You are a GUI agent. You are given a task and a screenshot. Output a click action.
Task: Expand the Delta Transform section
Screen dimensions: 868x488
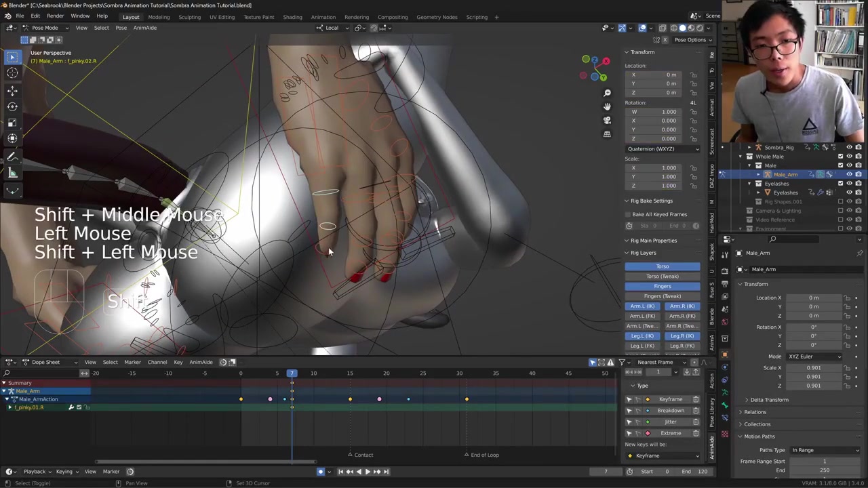tap(769, 400)
